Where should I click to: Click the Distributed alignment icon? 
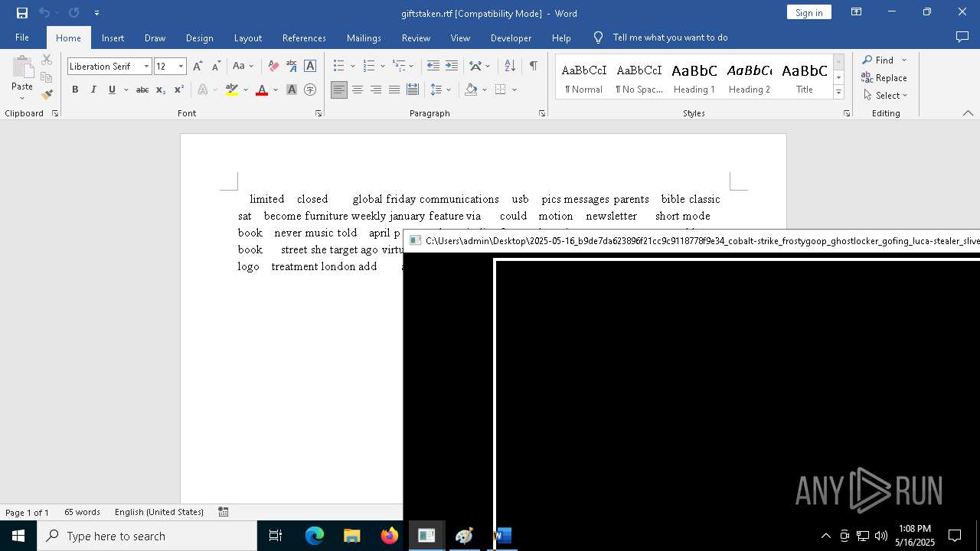coord(413,90)
